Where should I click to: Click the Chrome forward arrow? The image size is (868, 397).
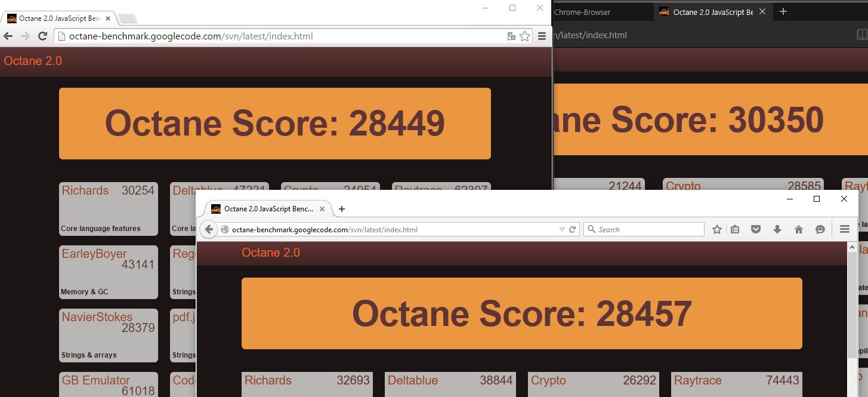point(25,36)
